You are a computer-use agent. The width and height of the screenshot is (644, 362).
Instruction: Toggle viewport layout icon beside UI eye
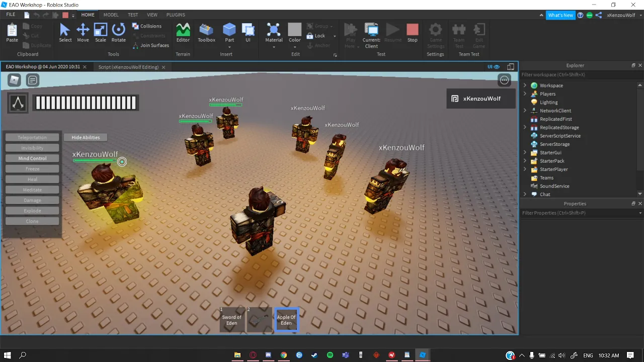(x=511, y=66)
